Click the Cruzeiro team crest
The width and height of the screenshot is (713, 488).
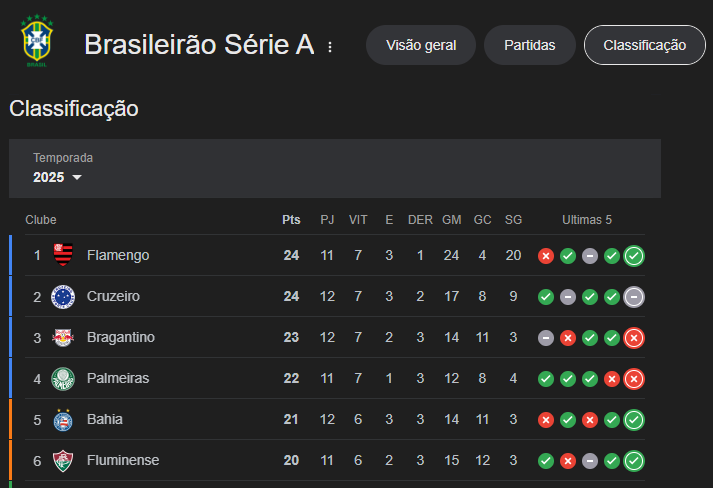63,297
